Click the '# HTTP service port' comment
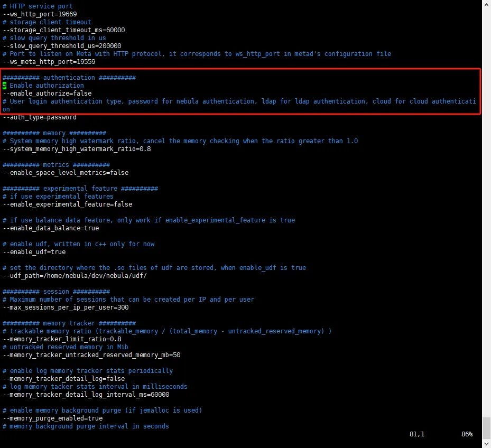Image resolution: width=491 pixels, height=448 pixels. tap(38, 6)
